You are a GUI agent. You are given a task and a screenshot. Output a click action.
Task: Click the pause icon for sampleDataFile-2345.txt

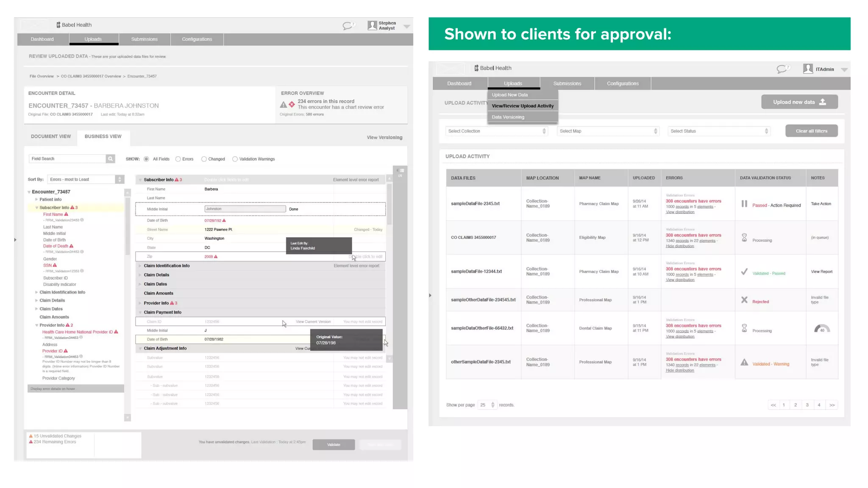tap(744, 204)
